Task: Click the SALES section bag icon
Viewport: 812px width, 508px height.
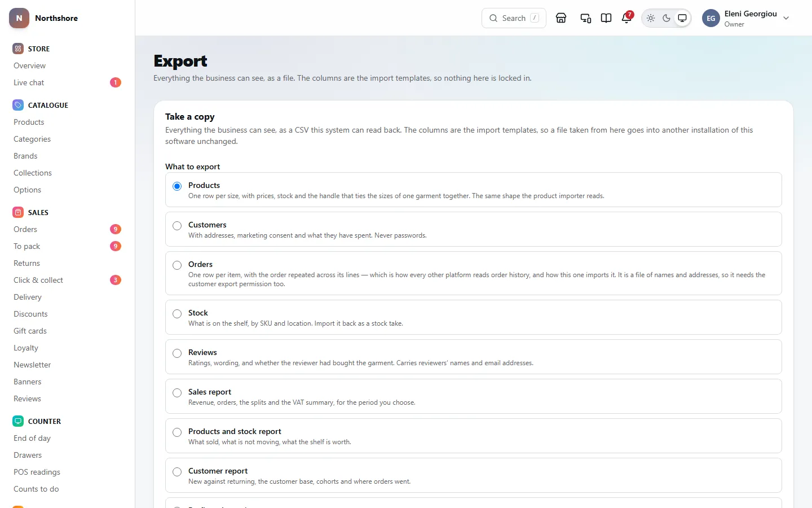Action: click(x=18, y=212)
